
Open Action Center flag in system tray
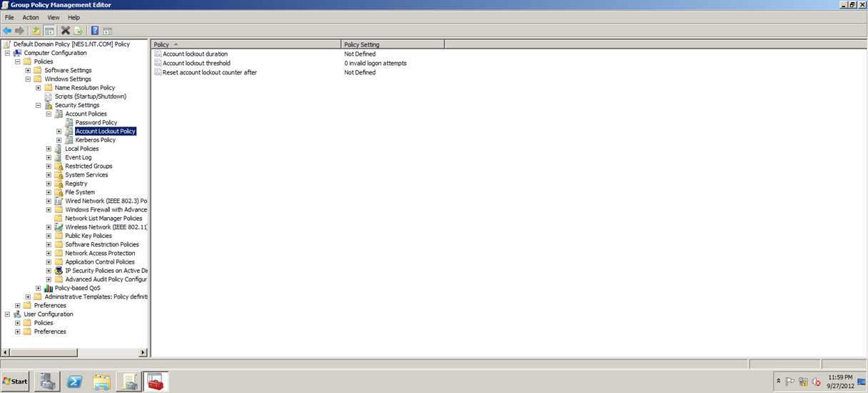(x=791, y=382)
